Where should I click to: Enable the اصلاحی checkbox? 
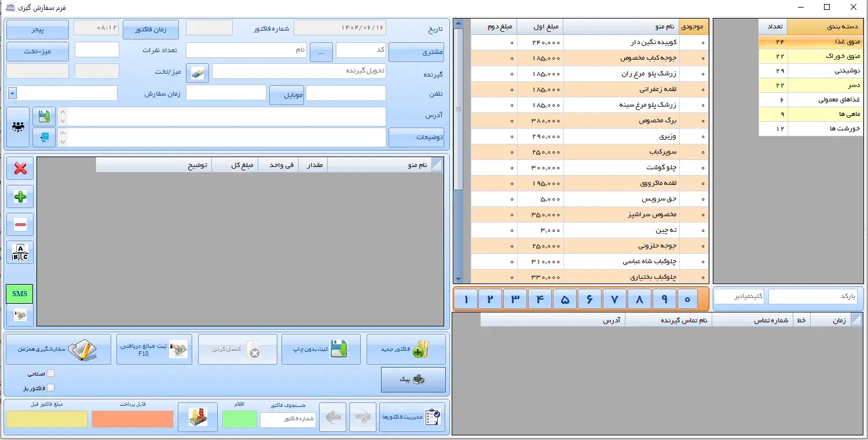(x=51, y=373)
